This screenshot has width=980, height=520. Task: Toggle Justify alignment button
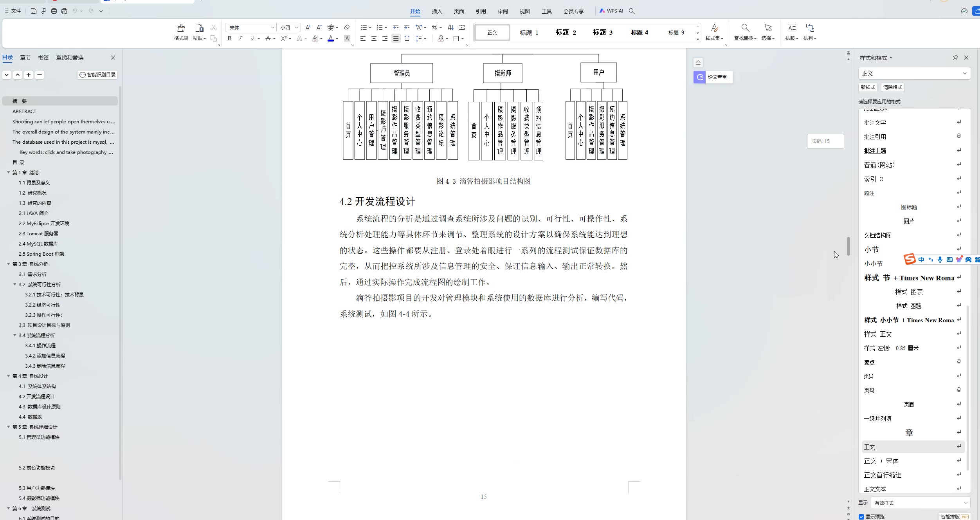click(396, 38)
